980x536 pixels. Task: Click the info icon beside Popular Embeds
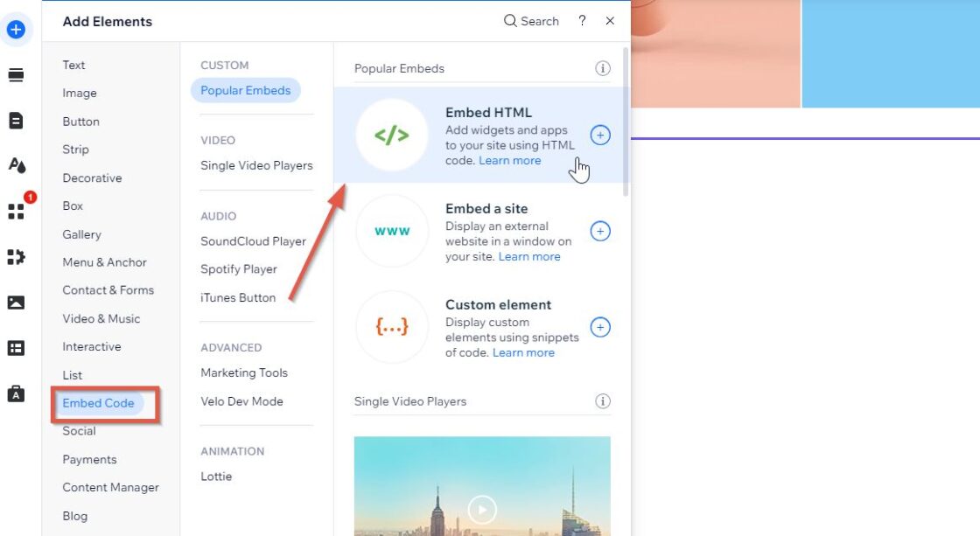click(x=602, y=68)
